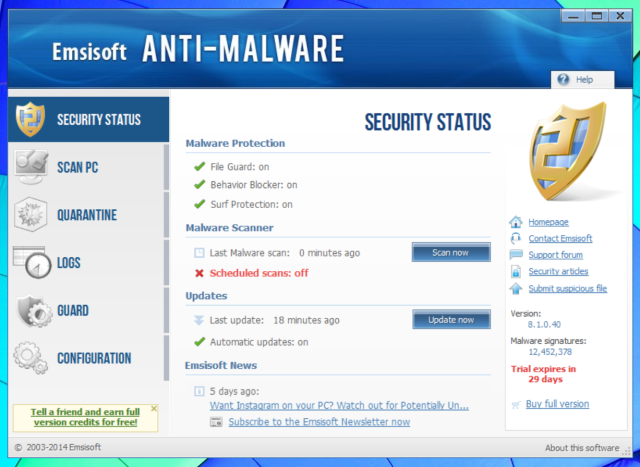Enable Scheduled scans currently off

point(258,273)
